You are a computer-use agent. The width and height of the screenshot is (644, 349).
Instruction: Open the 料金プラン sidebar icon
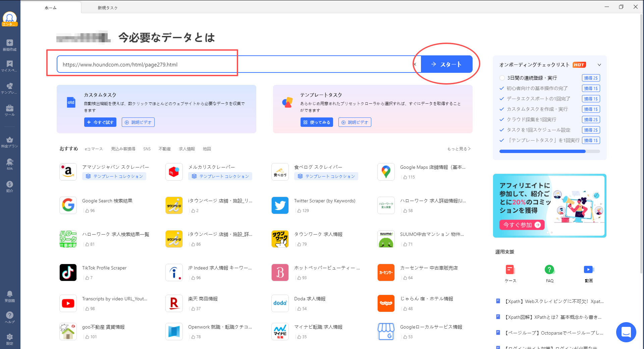tap(10, 142)
